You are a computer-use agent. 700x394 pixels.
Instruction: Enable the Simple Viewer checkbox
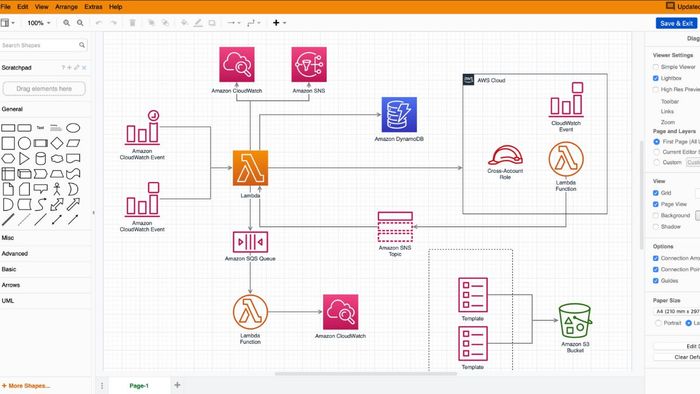656,67
